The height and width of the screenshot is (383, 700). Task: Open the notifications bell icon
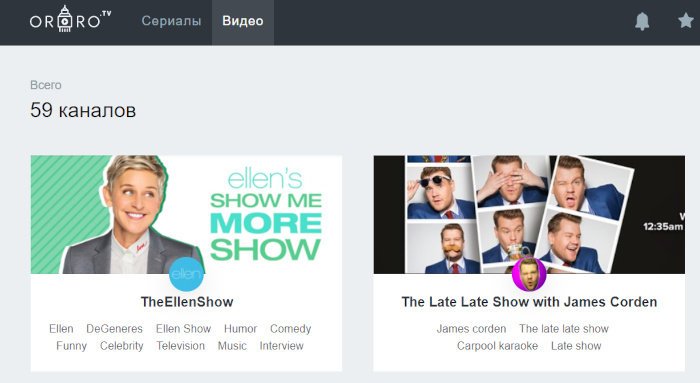[642, 21]
